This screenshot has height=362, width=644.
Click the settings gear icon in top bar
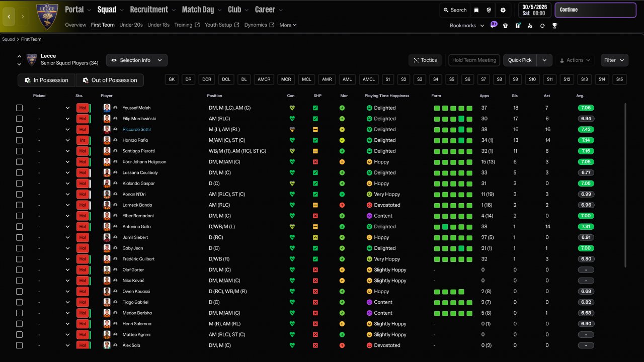503,10
